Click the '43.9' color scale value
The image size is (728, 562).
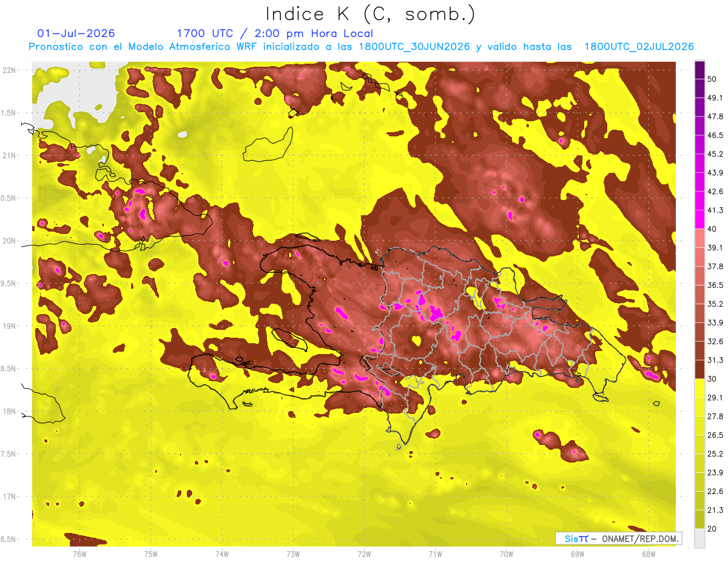point(715,173)
